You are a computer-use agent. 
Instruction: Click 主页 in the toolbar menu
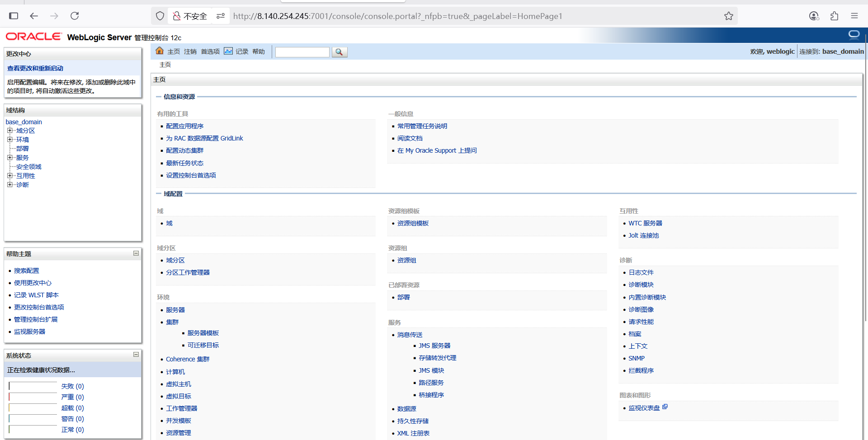174,51
